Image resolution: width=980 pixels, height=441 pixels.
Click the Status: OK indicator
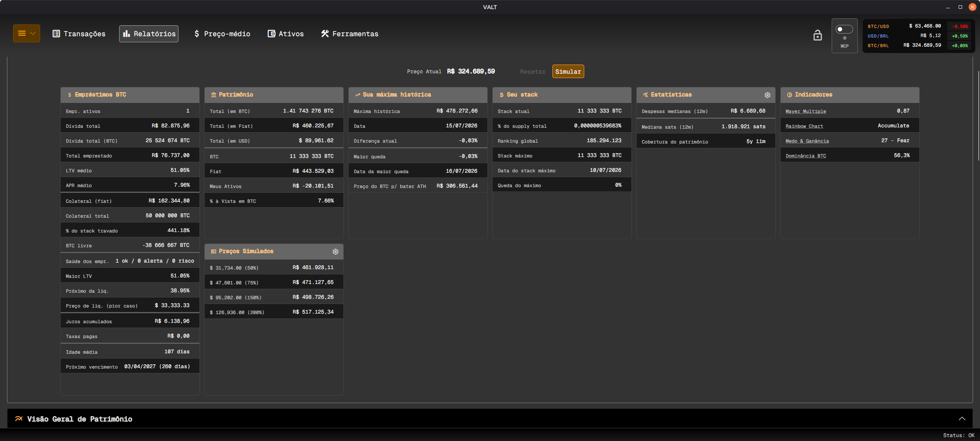point(959,435)
